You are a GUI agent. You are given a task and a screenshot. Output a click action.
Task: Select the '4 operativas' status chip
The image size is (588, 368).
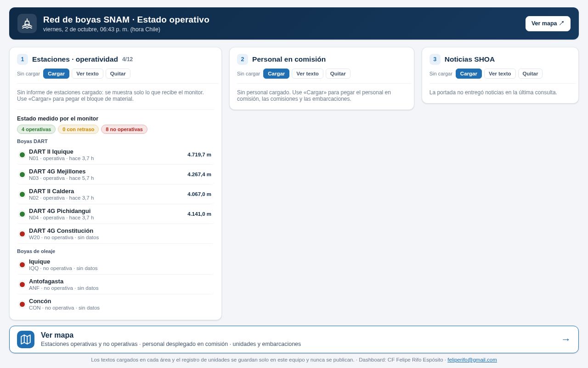coord(36,129)
